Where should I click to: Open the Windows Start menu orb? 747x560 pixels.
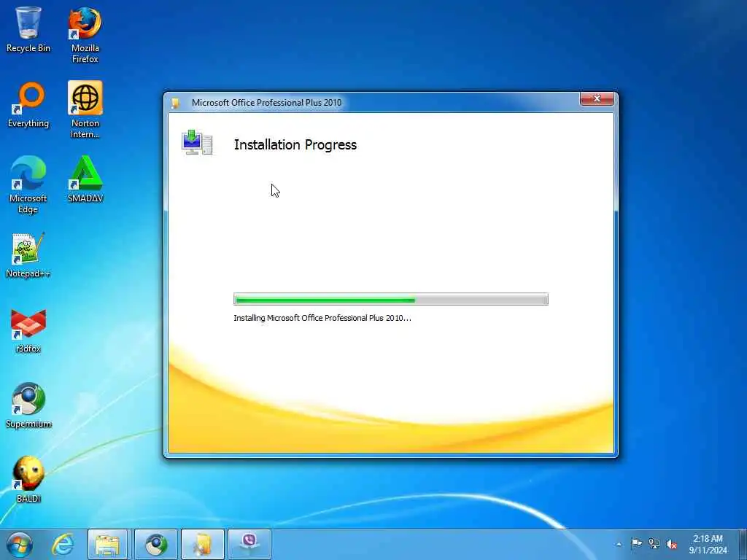pos(20,545)
